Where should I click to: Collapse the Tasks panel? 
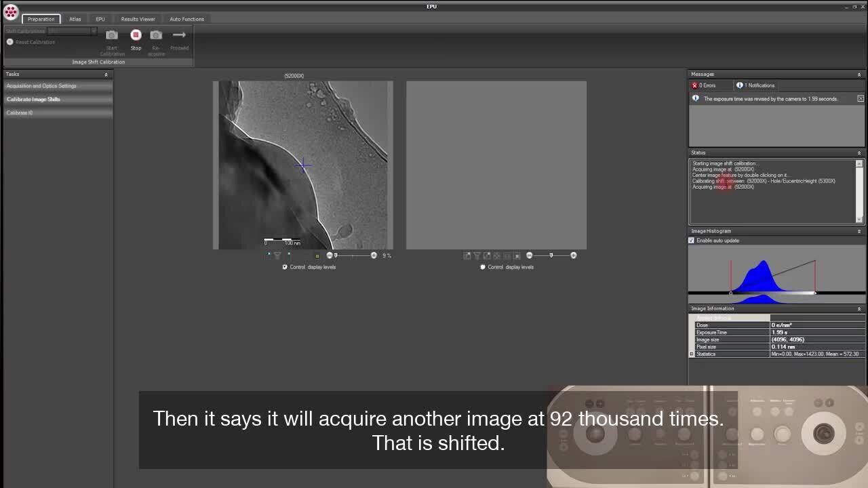click(106, 75)
